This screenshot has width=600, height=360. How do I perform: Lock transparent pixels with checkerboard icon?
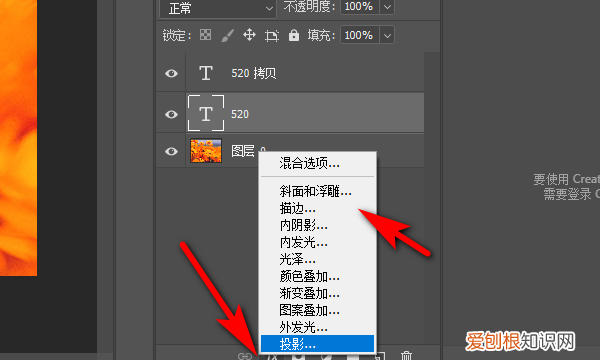(x=205, y=35)
